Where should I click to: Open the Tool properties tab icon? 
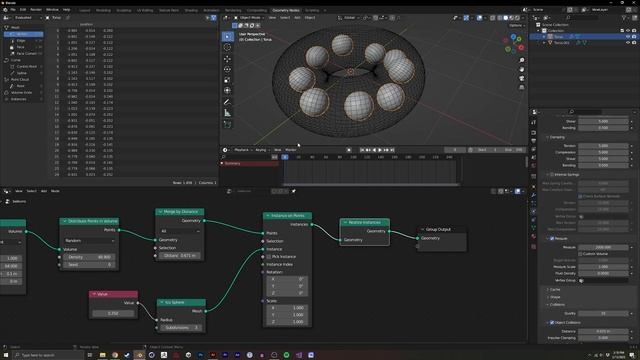[534, 122]
